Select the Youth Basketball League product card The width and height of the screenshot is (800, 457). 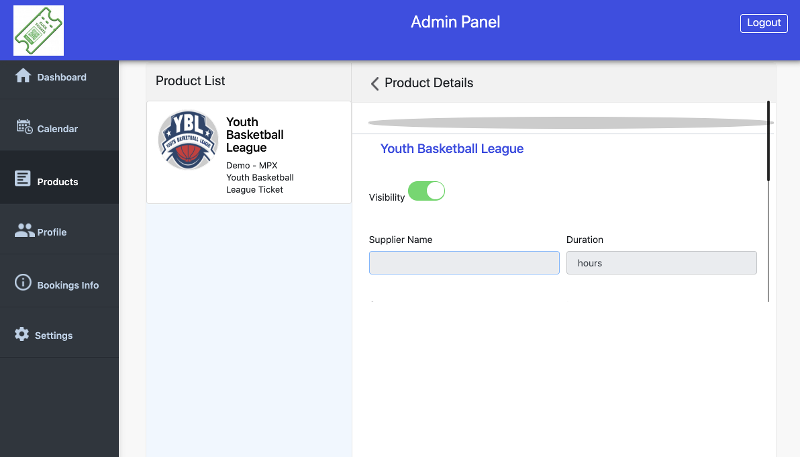pos(249,152)
